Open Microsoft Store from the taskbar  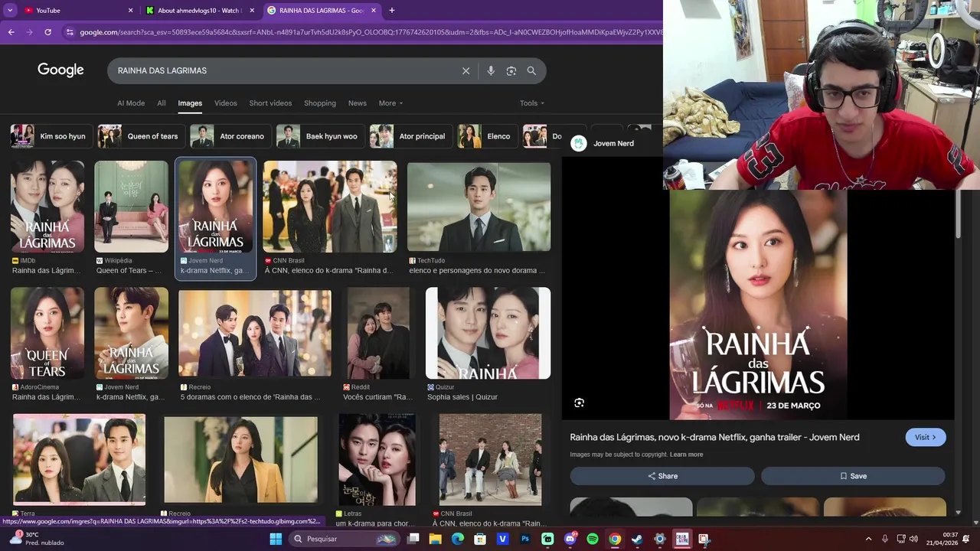(480, 539)
